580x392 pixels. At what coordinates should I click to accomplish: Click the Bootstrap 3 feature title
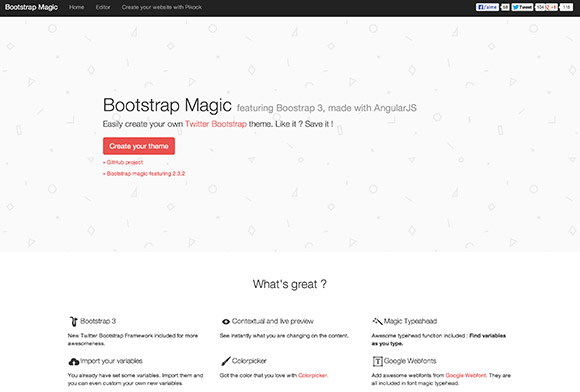pyautogui.click(x=98, y=321)
